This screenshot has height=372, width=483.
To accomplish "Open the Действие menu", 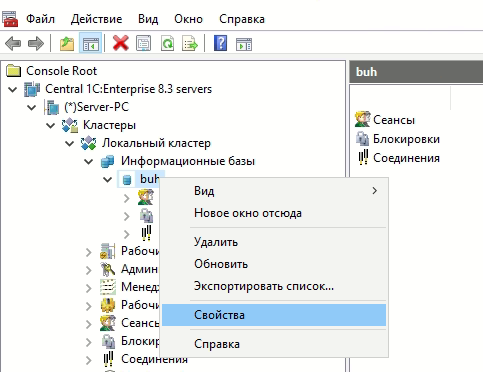I will [x=96, y=19].
